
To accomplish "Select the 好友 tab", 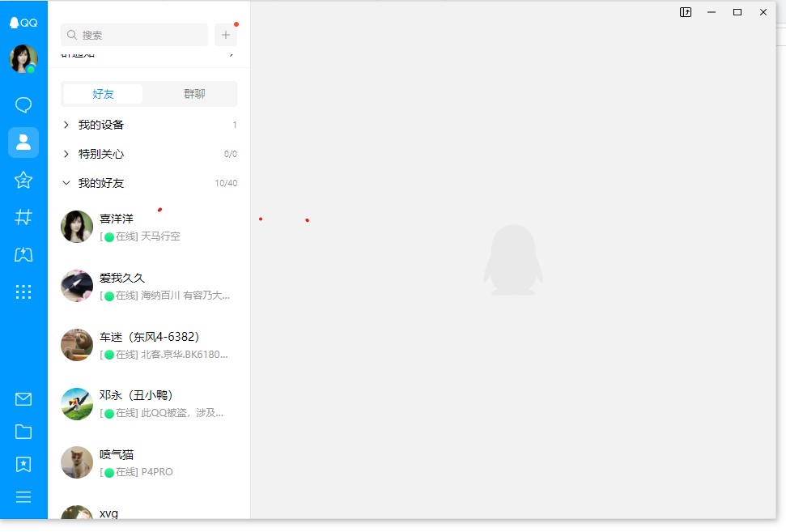I will (103, 94).
